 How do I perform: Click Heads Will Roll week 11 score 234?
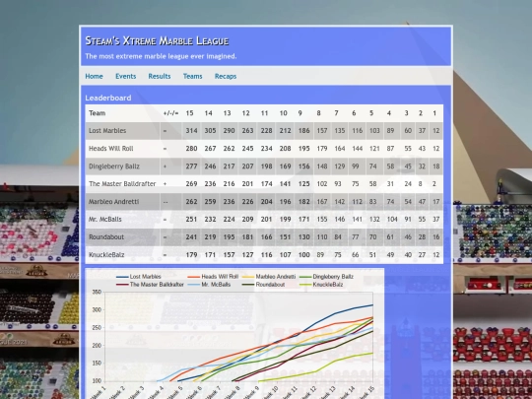pos(266,149)
